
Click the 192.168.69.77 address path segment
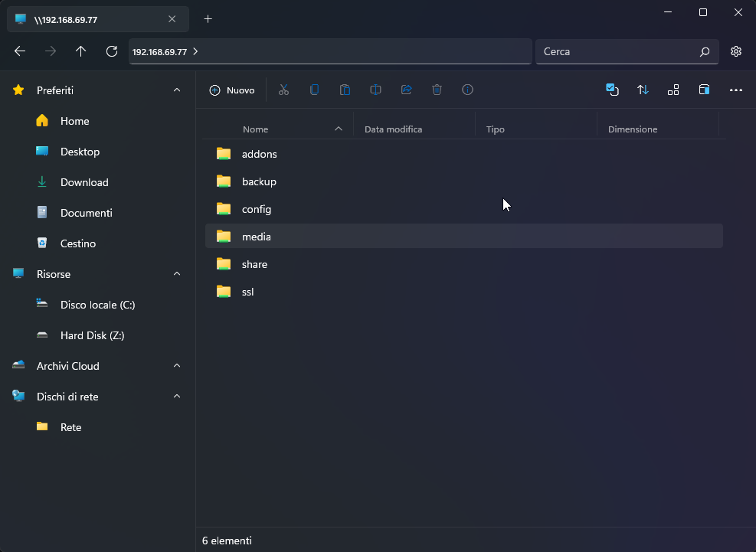(159, 52)
